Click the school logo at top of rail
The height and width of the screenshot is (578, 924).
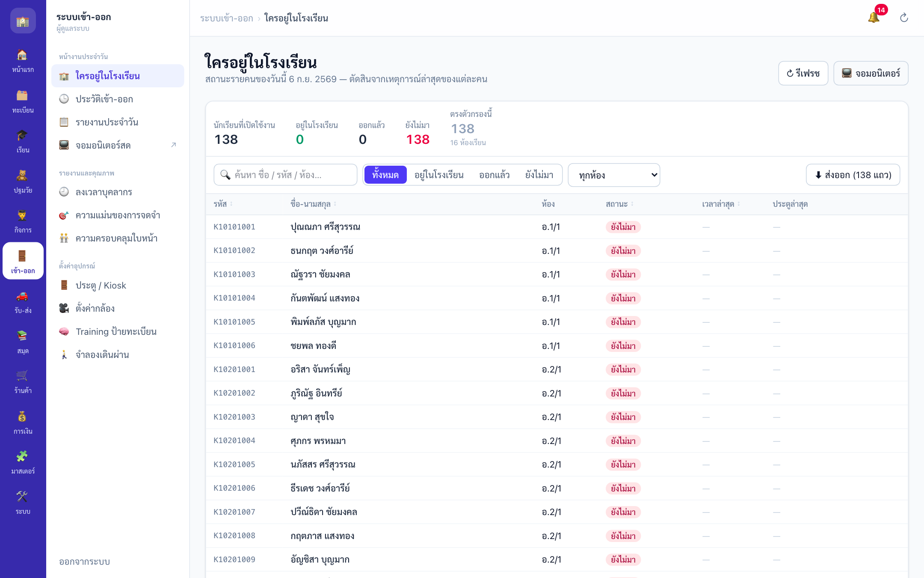coord(23,21)
